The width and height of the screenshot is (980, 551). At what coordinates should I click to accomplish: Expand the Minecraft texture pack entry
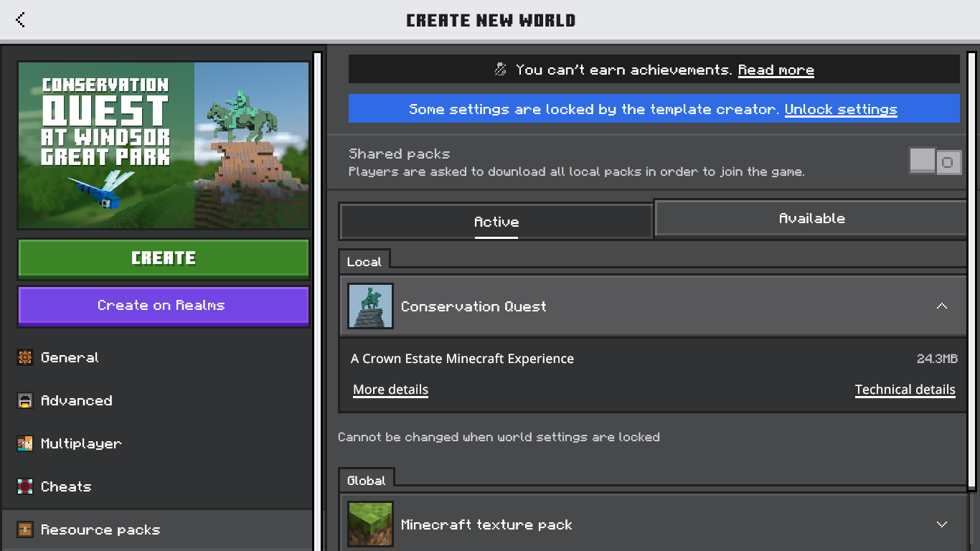pyautogui.click(x=942, y=524)
